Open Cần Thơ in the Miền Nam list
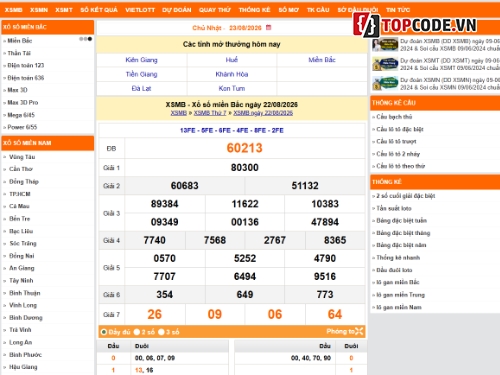This screenshot has width=500, height=375. coord(21,169)
